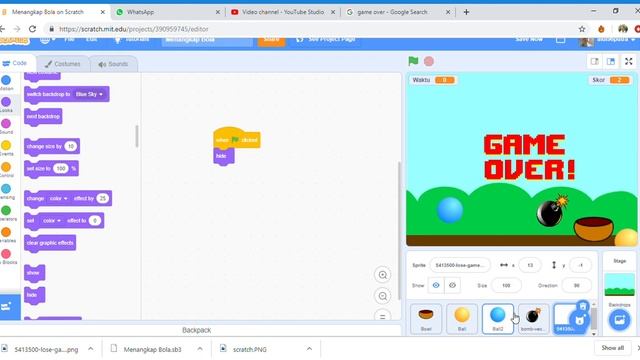Open the Backpack panel

pyautogui.click(x=196, y=330)
